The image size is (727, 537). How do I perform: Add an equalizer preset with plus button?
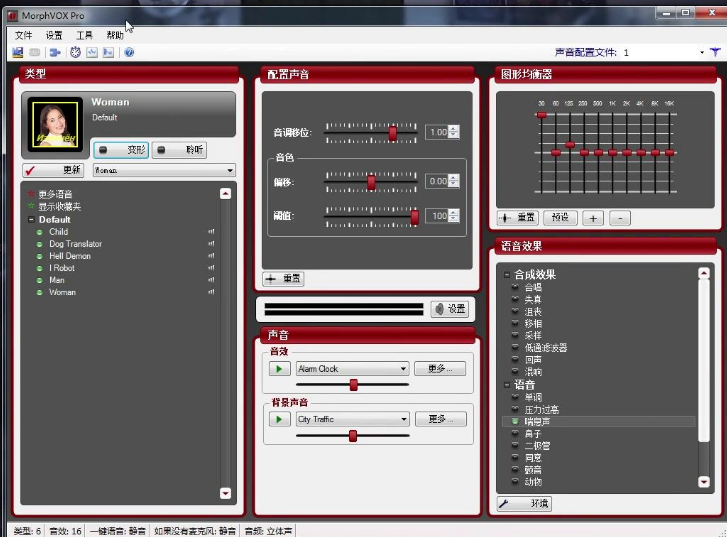point(593,218)
